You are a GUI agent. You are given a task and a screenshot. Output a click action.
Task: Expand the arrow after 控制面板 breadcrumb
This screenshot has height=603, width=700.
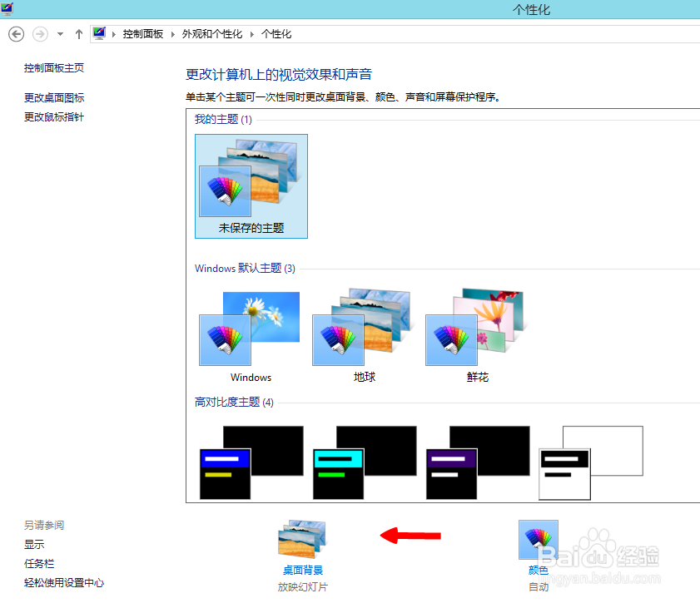(172, 34)
